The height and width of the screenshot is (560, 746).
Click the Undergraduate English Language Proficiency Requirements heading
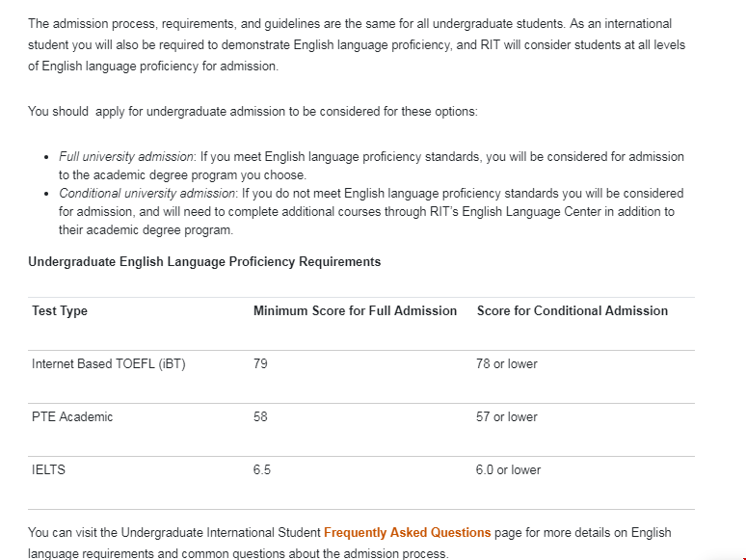[204, 261]
